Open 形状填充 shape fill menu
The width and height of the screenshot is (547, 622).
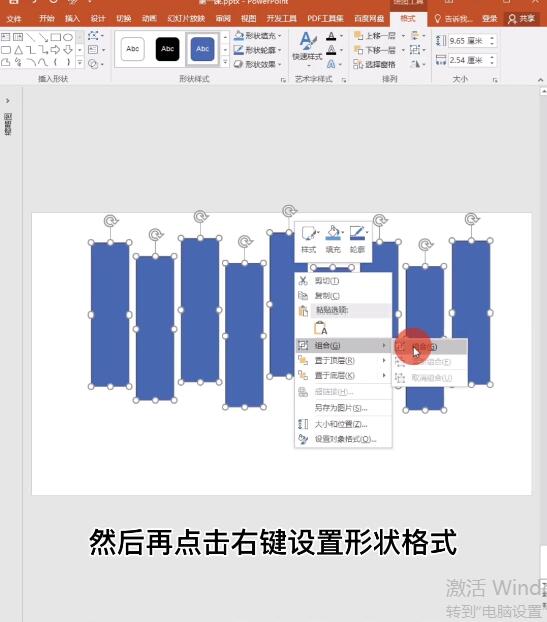258,36
